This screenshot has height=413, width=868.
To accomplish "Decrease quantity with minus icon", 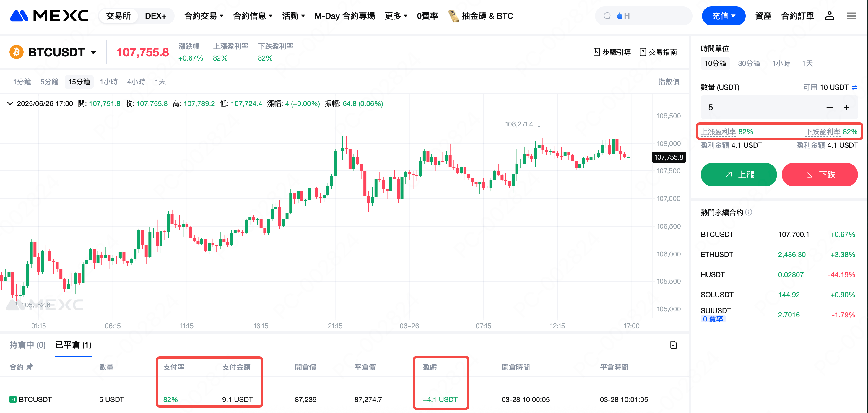I will pyautogui.click(x=829, y=107).
